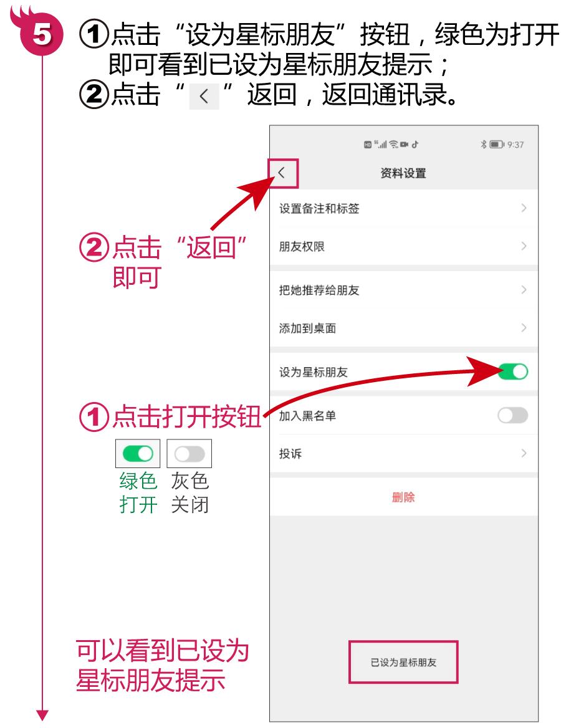The image size is (561, 728).
Task: Select the 把她推荐给朋友 menu row
Action: point(403,290)
